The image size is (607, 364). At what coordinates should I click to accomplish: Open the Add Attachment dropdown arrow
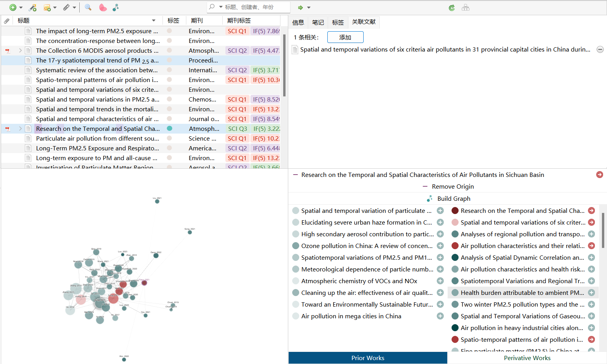(x=74, y=8)
